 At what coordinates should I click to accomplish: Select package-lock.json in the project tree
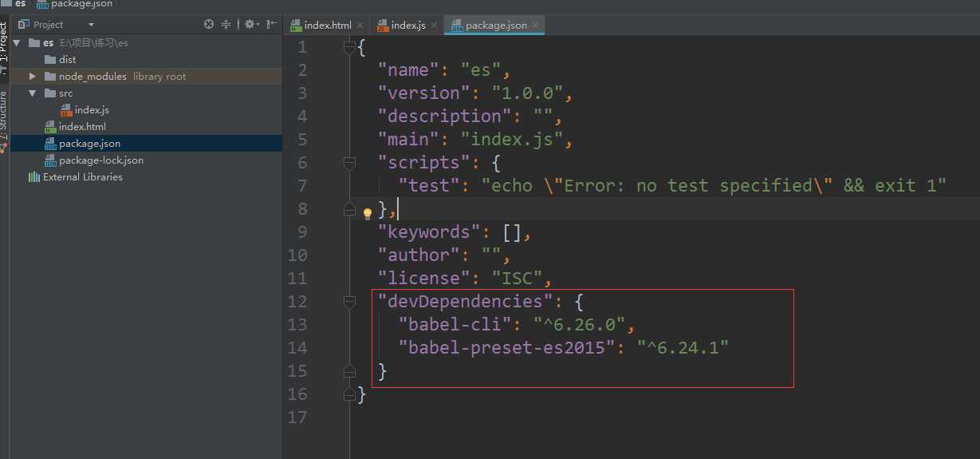point(100,160)
